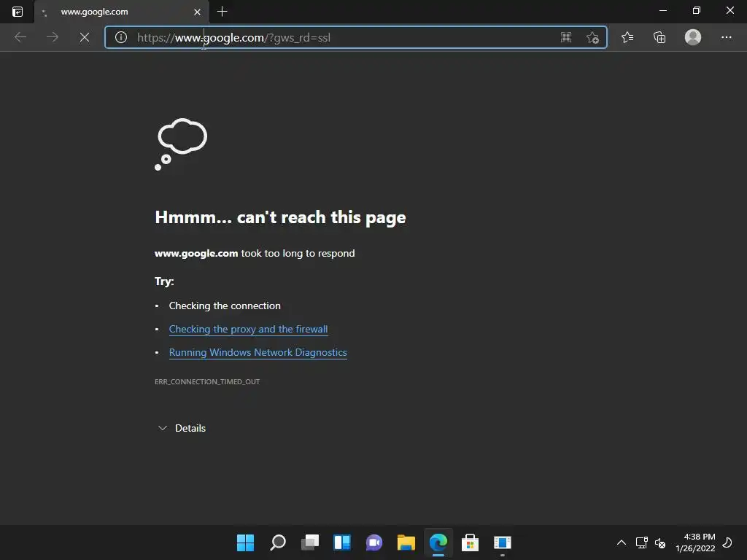Add this page to favorites
Screen dimensions: 747x560
pos(592,38)
